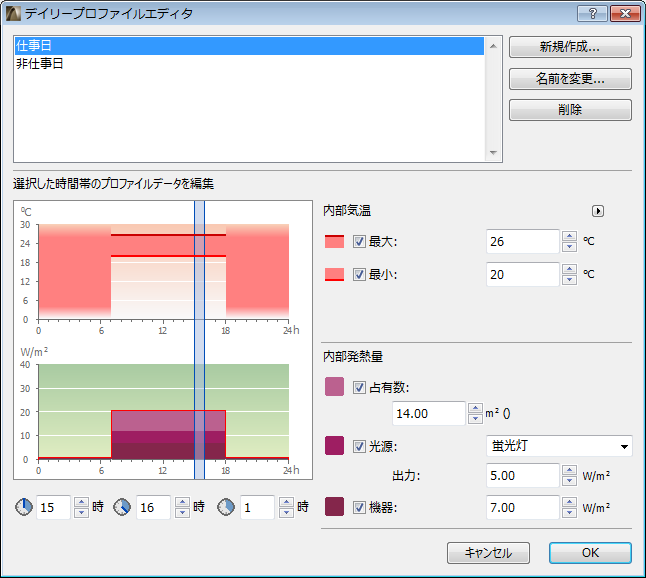The width and height of the screenshot is (646, 578).
Task: Click the dark red max temperature line in chart
Action: (x=168, y=235)
